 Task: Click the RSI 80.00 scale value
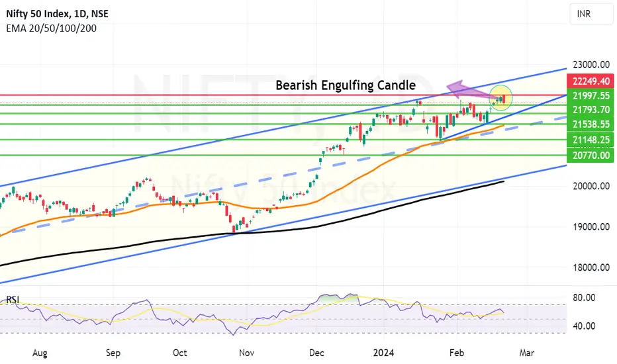(x=584, y=298)
